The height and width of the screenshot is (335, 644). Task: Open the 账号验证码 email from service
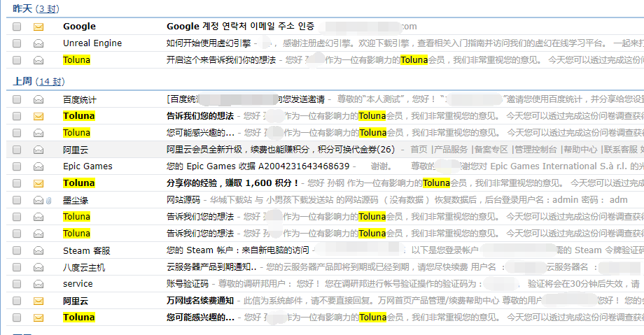tap(188, 284)
